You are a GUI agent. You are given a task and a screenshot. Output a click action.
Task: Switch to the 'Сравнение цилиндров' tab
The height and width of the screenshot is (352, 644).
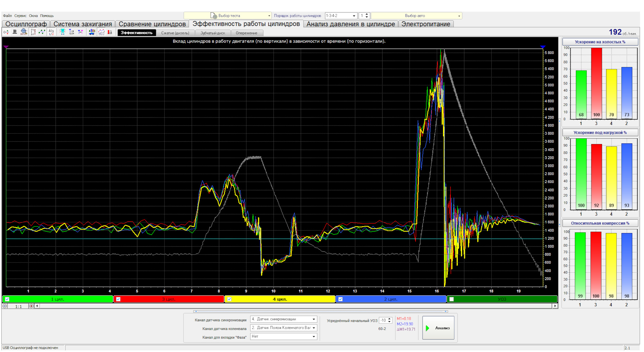coord(152,24)
